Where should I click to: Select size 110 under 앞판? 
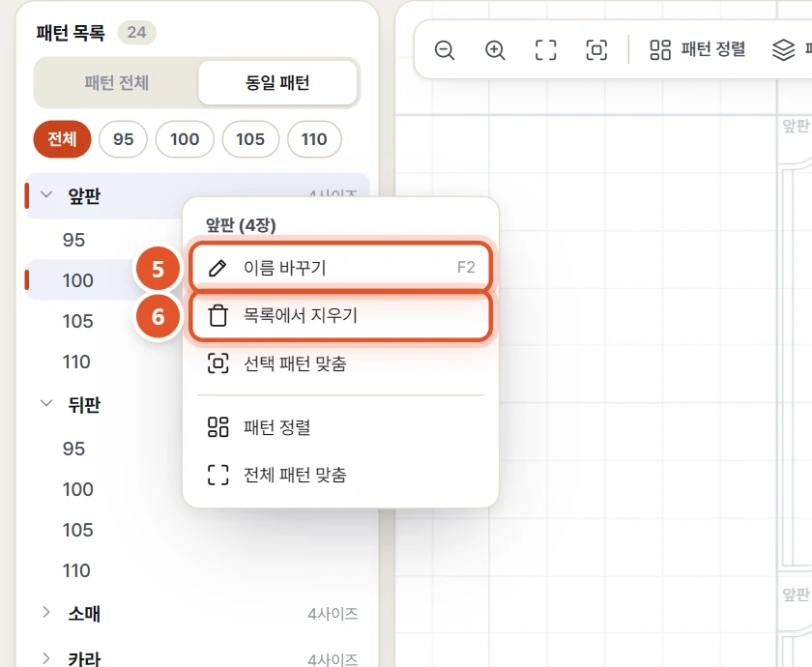76,362
